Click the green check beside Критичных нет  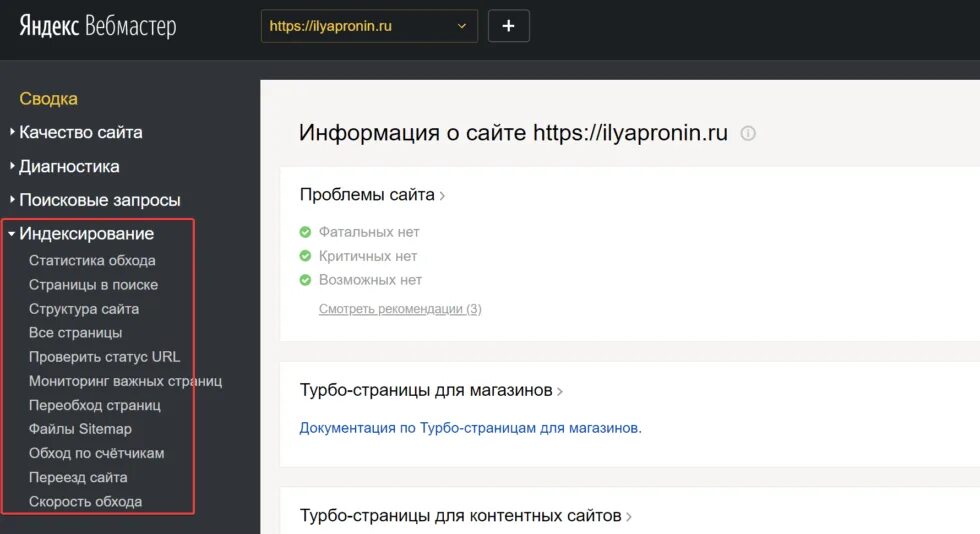305,256
